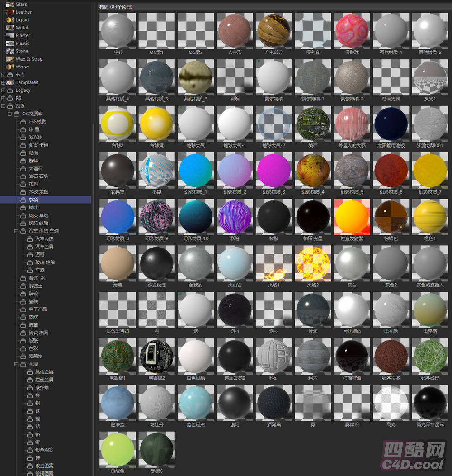Select the 彩绘 purple painted material
Screen dimensions: 452x476
click(x=235, y=217)
